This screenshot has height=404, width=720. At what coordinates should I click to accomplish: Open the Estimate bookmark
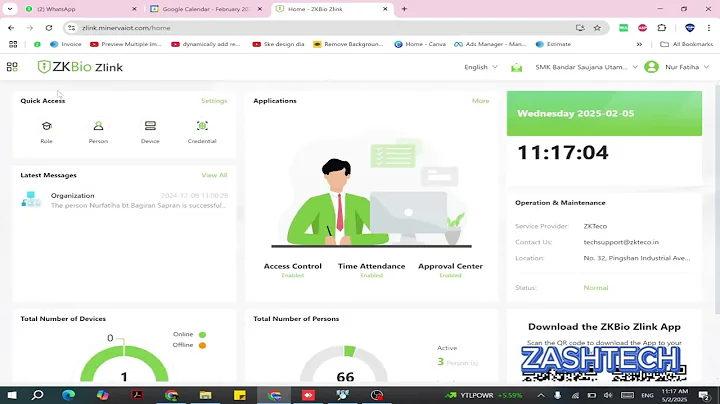pos(553,44)
